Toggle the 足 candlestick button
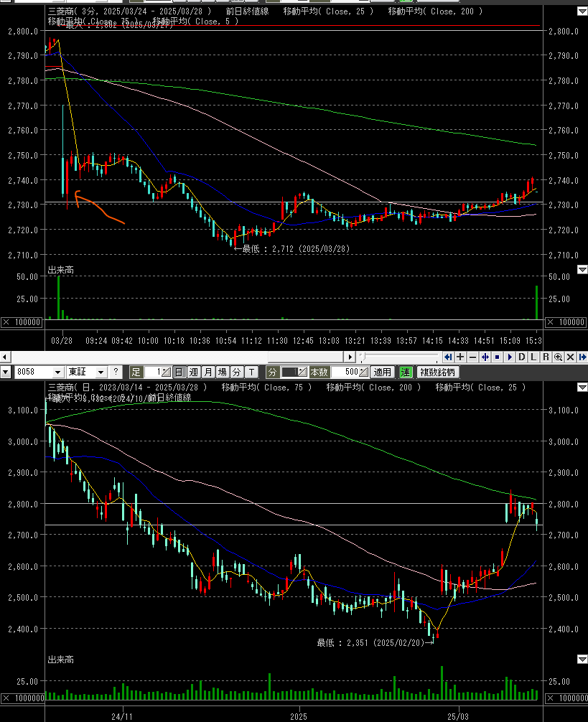The height and width of the screenshot is (722, 588). point(136,372)
